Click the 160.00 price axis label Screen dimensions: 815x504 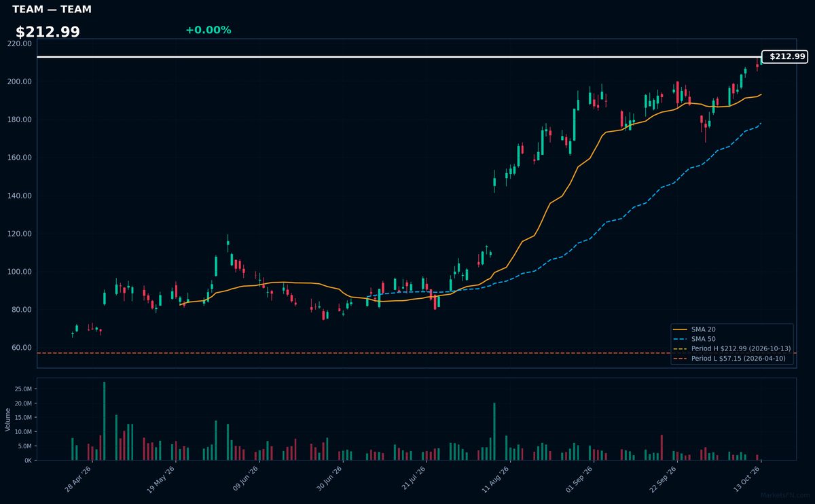pyautogui.click(x=20, y=158)
